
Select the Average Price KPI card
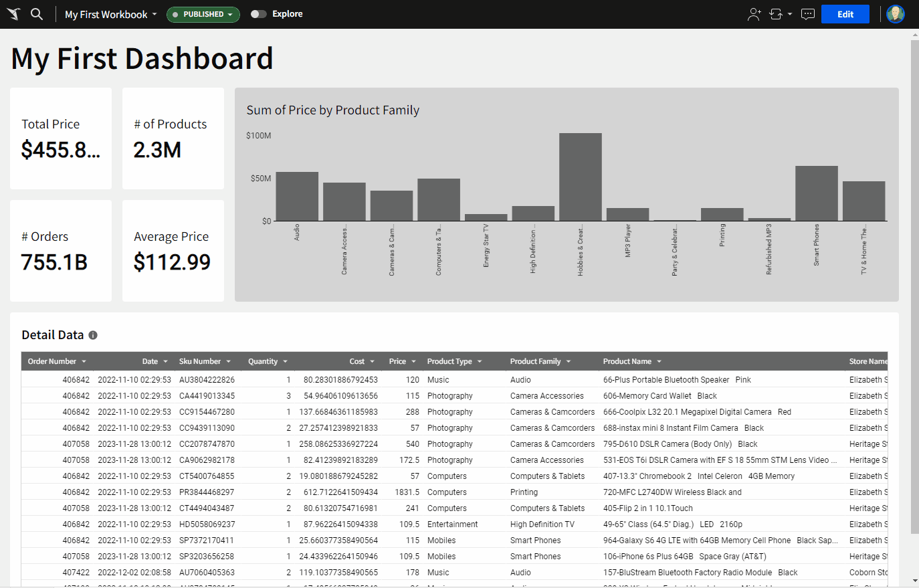[x=173, y=251]
